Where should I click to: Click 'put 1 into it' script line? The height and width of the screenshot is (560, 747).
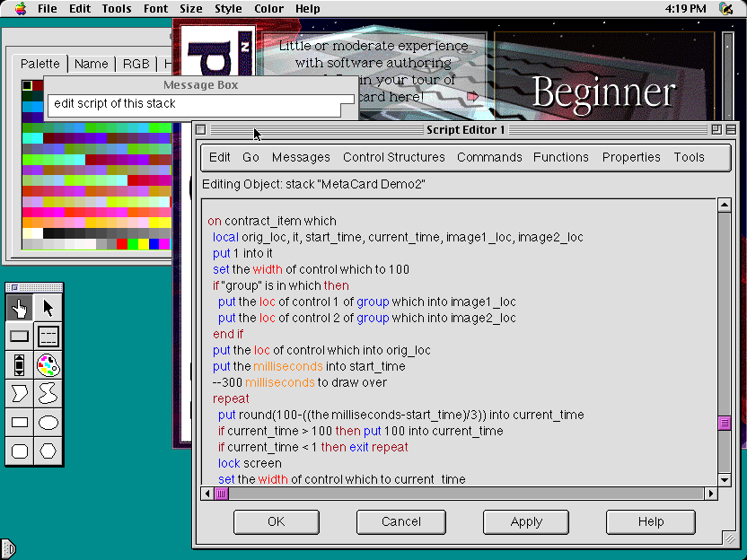243,253
